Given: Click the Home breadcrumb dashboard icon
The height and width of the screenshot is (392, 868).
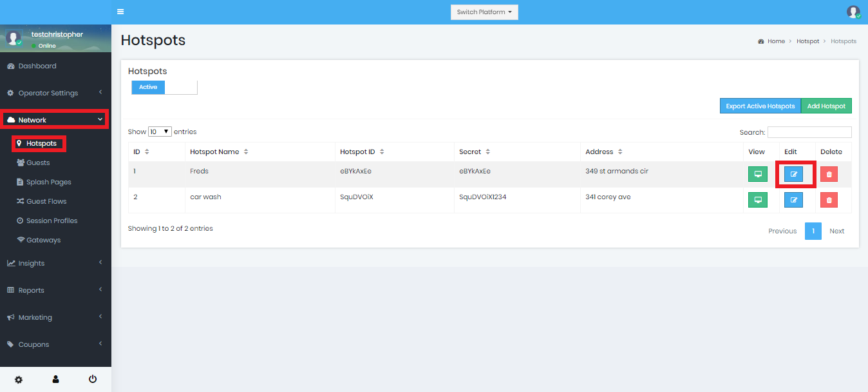Looking at the screenshot, I should click(x=761, y=41).
